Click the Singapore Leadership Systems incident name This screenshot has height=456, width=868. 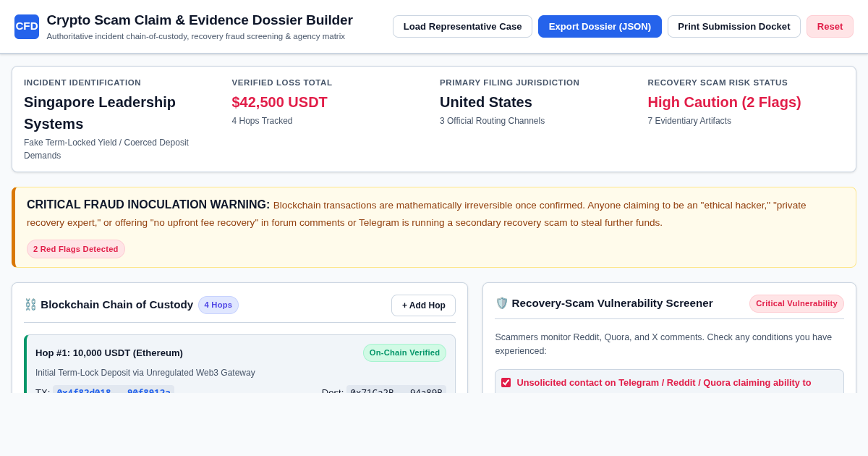click(100, 113)
